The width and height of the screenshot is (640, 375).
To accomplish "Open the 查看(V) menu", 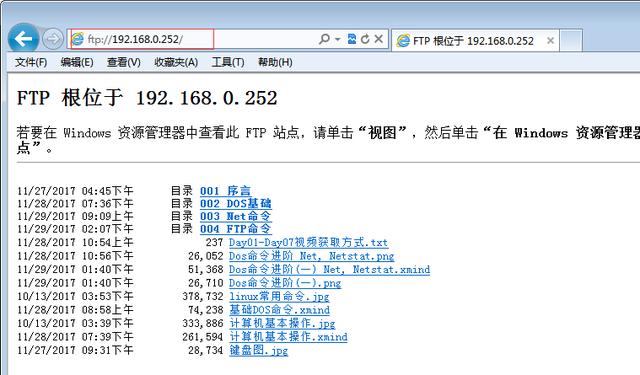I will point(124,62).
